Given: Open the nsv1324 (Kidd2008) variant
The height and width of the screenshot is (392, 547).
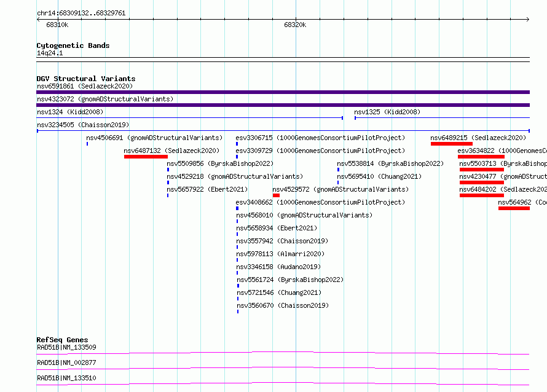Looking at the screenshot, I should (70, 112).
